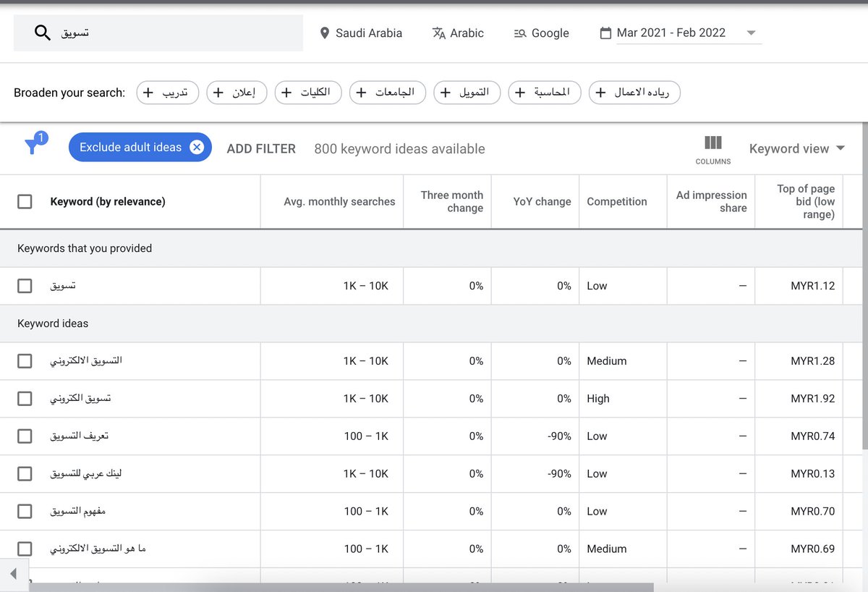The image size is (868, 592).
Task: Check the مفهوم التسويق keyword row
Action: click(25, 512)
